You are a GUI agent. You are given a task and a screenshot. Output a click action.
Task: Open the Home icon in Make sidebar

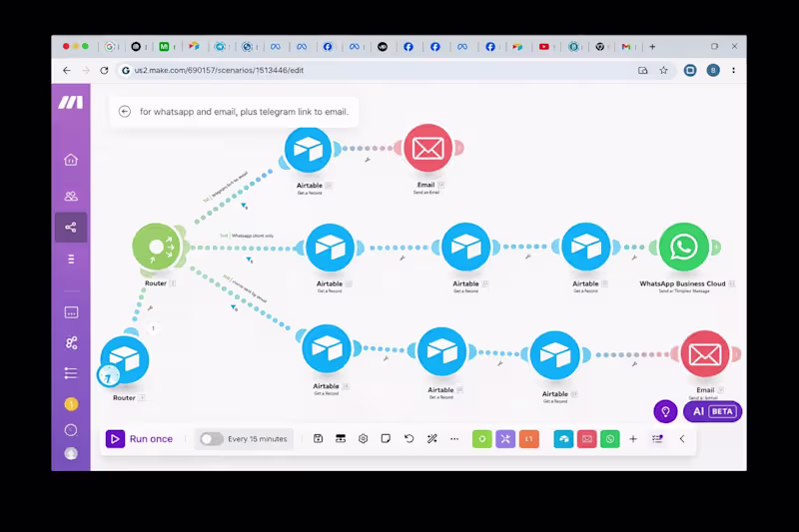coord(71,160)
